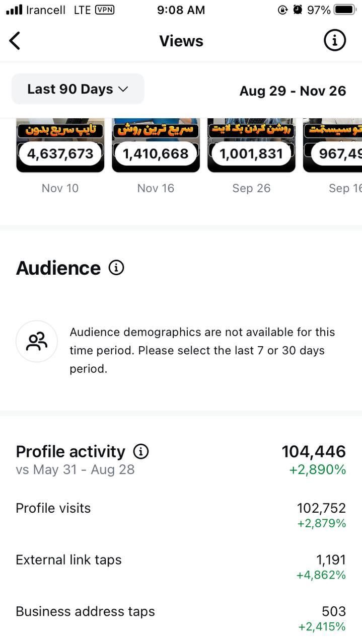
Task: Tap the chevron beside Last 90 Days
Action: (x=123, y=89)
